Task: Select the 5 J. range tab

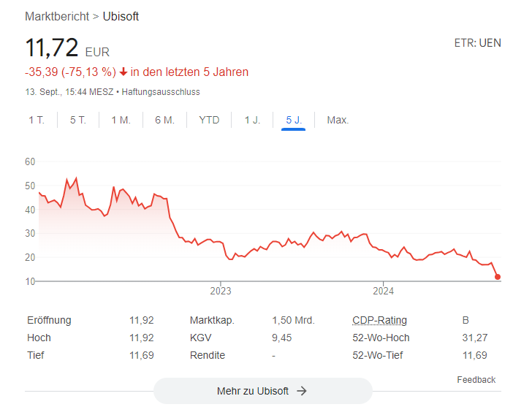Action: (x=294, y=120)
